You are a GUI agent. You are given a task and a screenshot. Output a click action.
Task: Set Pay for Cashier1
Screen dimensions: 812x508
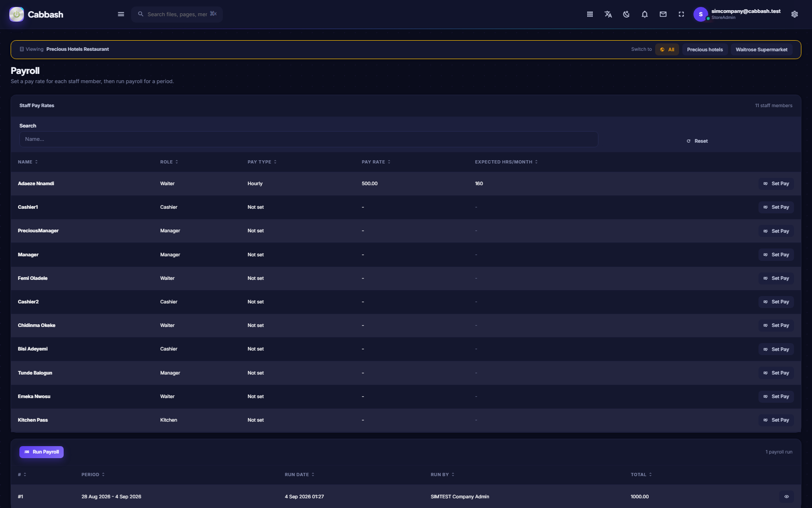[x=776, y=207]
